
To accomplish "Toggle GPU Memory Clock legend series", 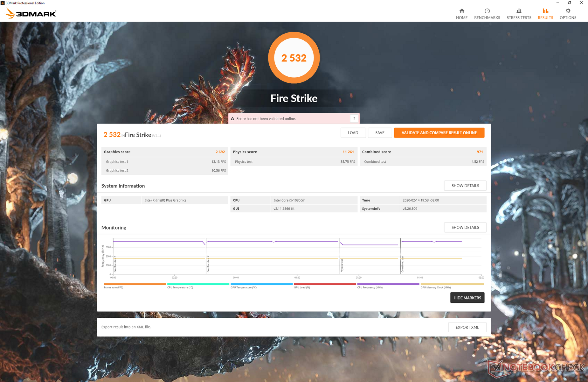I will click(x=452, y=286).
